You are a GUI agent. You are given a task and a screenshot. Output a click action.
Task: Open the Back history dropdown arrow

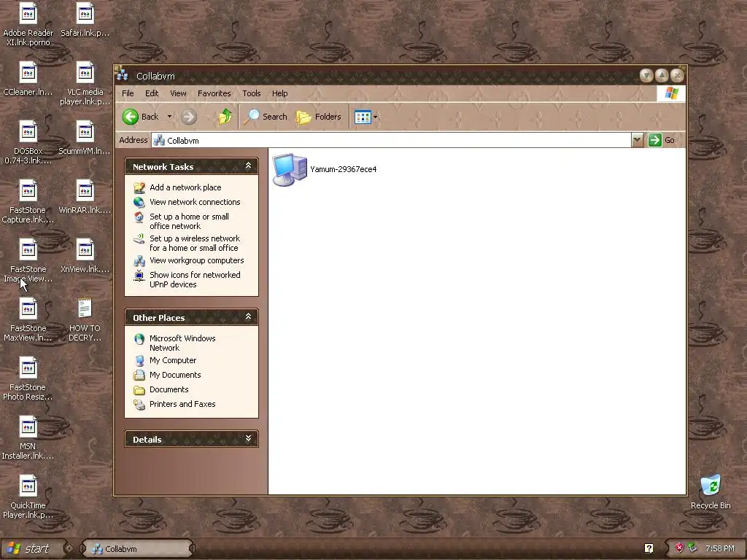(x=169, y=117)
